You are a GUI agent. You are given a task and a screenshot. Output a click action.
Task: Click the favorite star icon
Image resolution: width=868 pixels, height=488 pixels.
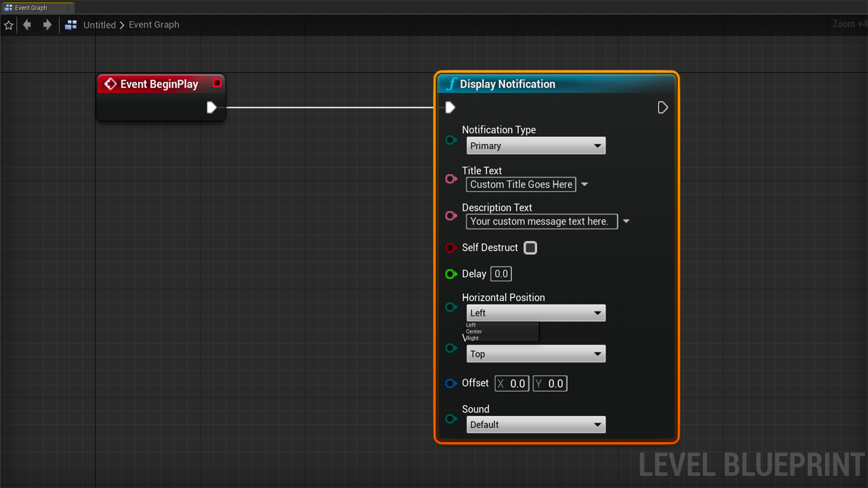(x=9, y=25)
